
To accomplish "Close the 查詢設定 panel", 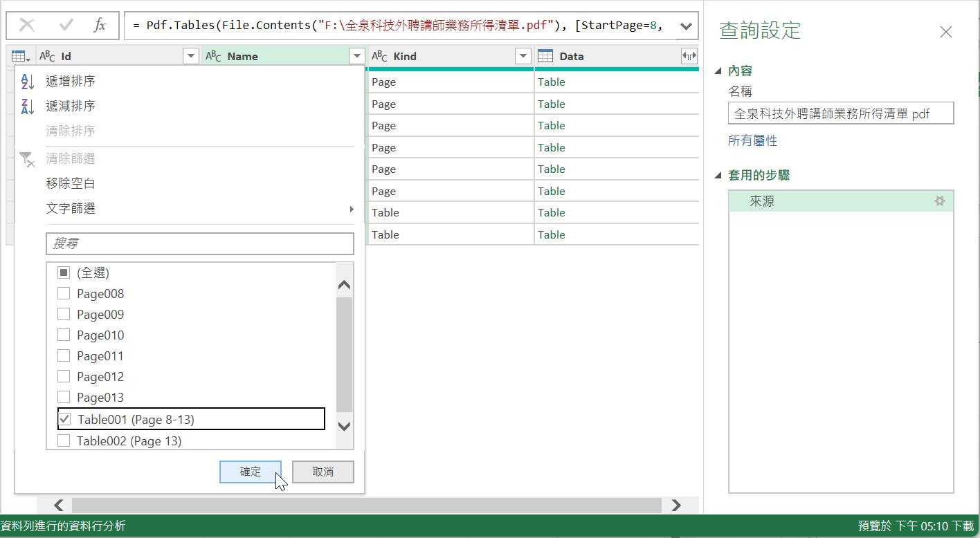I will coord(945,32).
